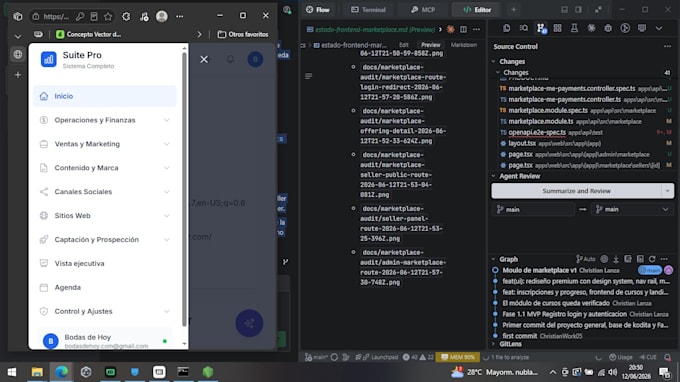Open Graph section more actions
Screen dimensions: 680x382
664,259
